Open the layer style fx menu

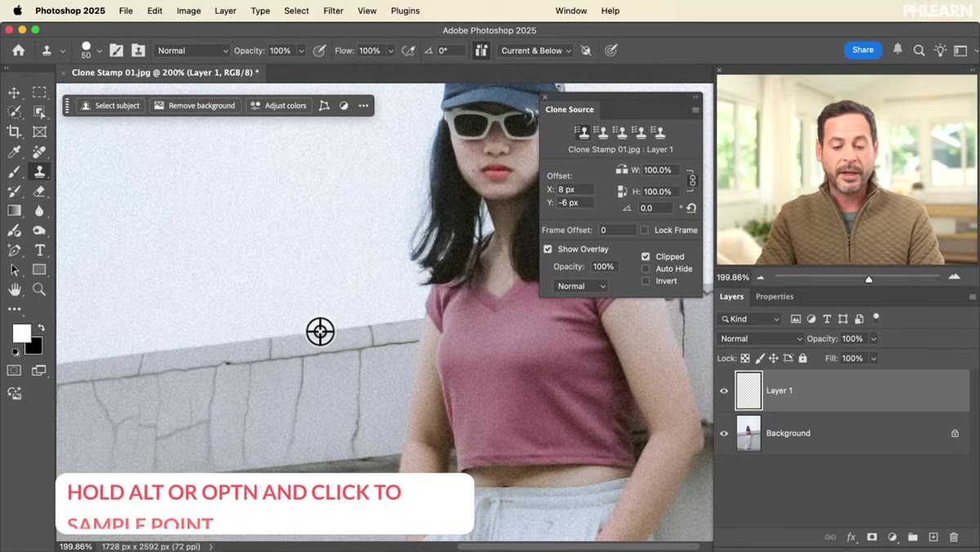coord(851,537)
